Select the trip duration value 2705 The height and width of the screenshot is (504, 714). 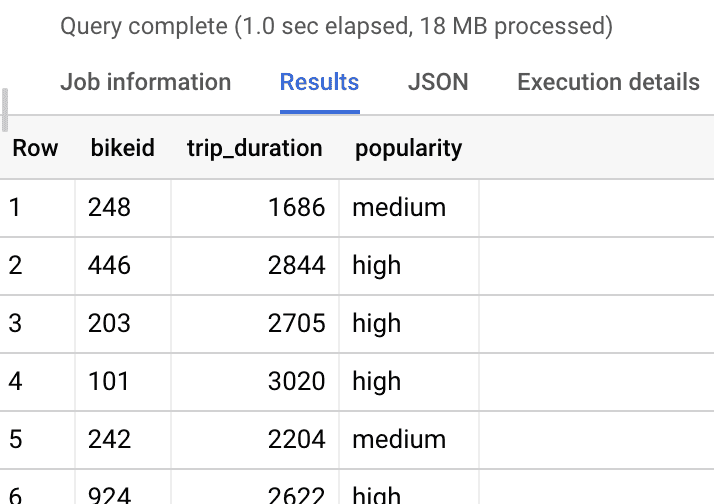pyautogui.click(x=298, y=323)
